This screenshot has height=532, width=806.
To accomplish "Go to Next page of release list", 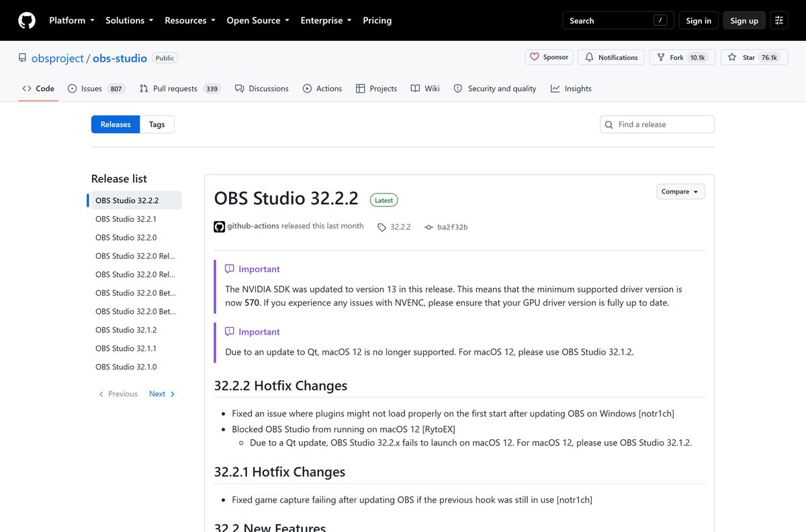I will click(x=162, y=394).
